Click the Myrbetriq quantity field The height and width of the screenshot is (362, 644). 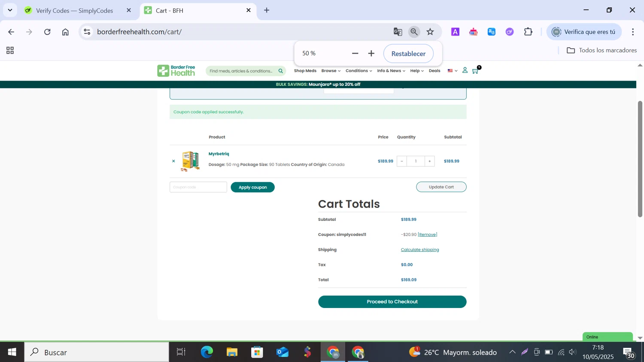[416, 161]
